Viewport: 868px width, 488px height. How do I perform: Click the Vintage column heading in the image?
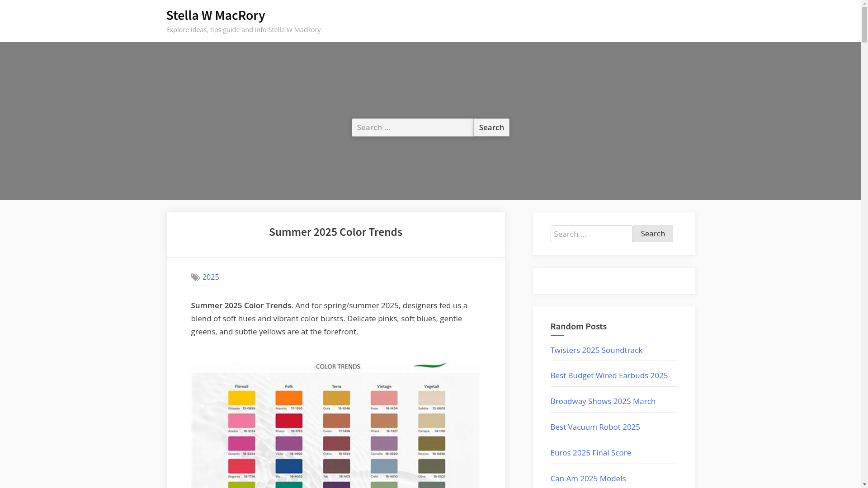point(384,386)
